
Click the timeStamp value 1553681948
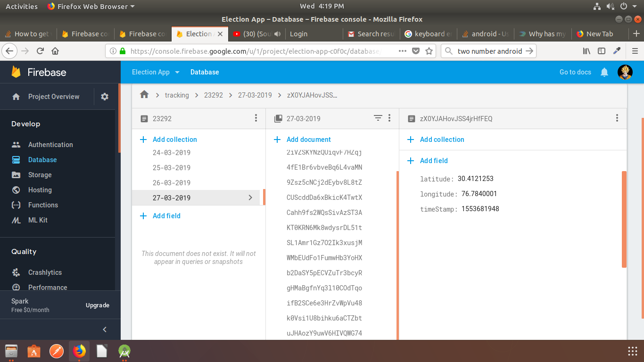click(x=480, y=209)
